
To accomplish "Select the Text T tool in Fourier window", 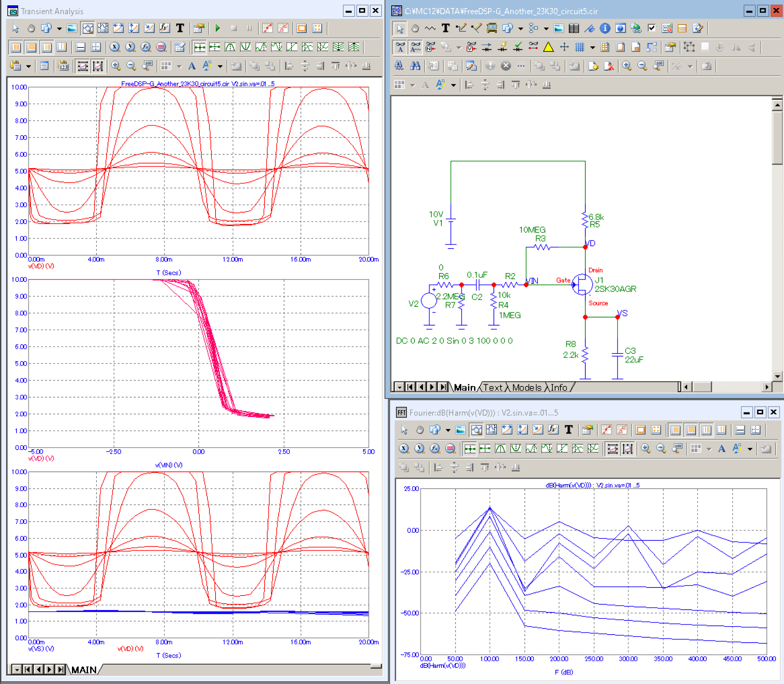I will (x=569, y=430).
